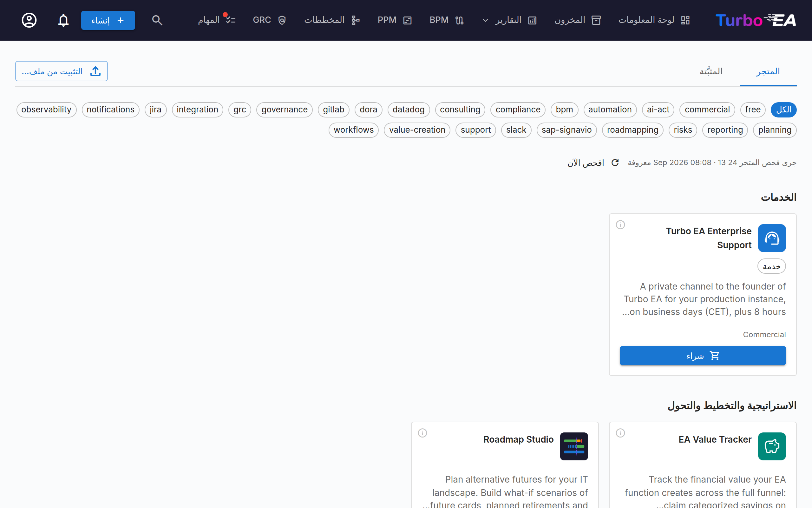This screenshot has height=508, width=812.
Task: Click the Commercial label on Enterprise Support
Action: coord(764,335)
